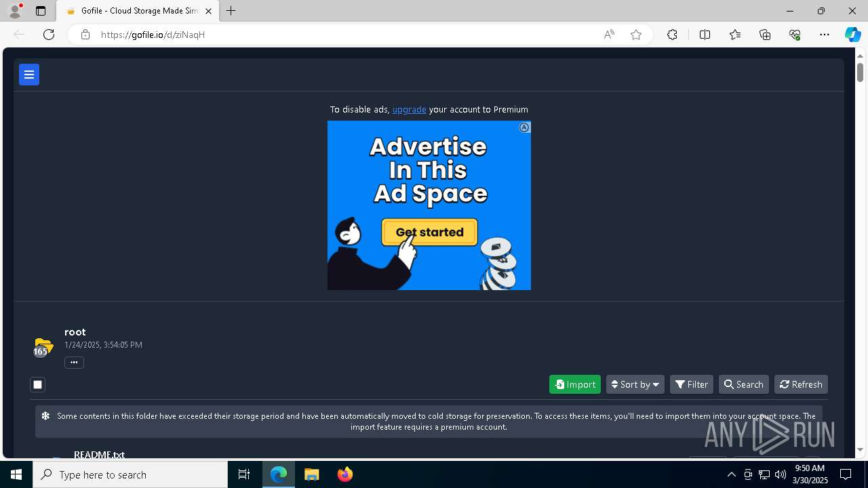Image resolution: width=868 pixels, height=488 pixels.
Task: Show hidden system tray icons
Action: [731, 474]
